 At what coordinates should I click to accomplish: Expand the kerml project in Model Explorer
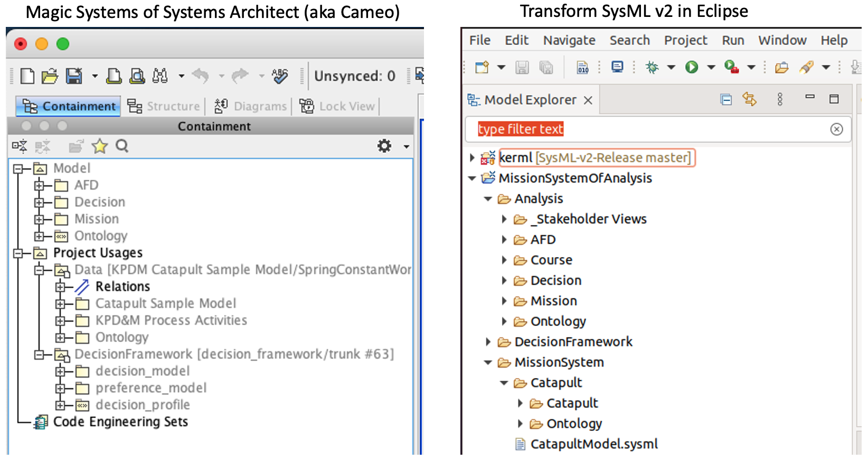pyautogui.click(x=472, y=157)
